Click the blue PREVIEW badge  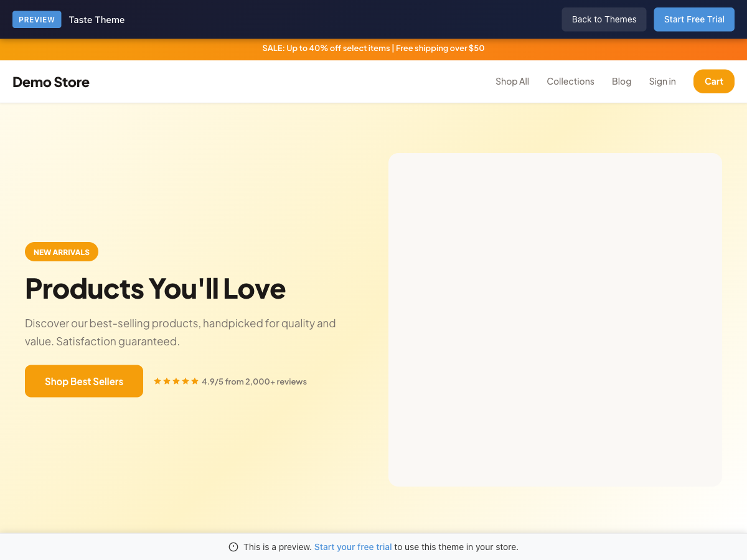point(37,19)
